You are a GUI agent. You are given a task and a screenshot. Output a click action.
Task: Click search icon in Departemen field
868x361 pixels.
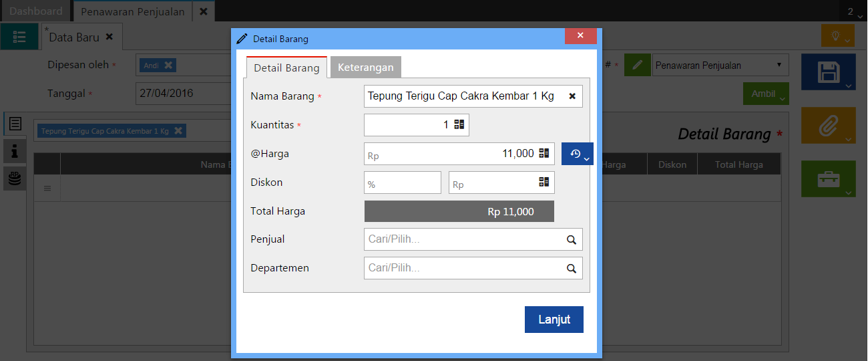pyautogui.click(x=572, y=268)
